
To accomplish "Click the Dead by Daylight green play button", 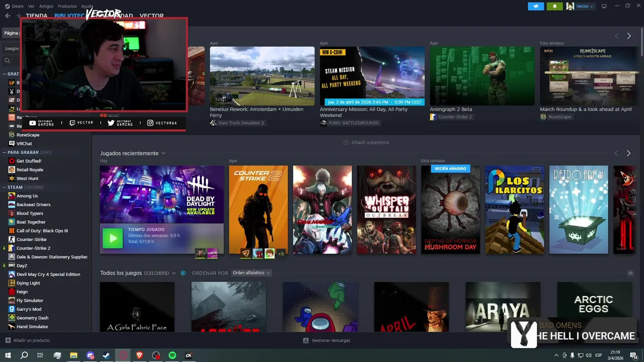I will (x=113, y=238).
